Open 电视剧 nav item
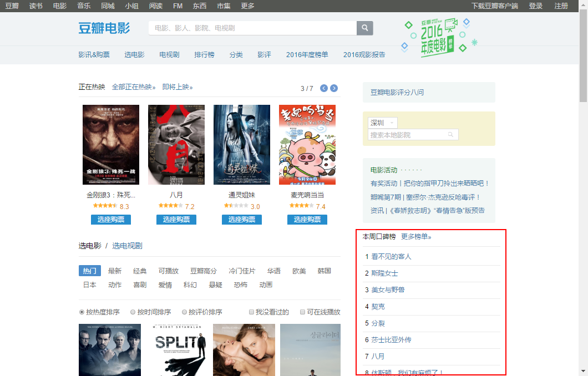Viewport: 588px width, 376px height. pyautogui.click(x=170, y=55)
